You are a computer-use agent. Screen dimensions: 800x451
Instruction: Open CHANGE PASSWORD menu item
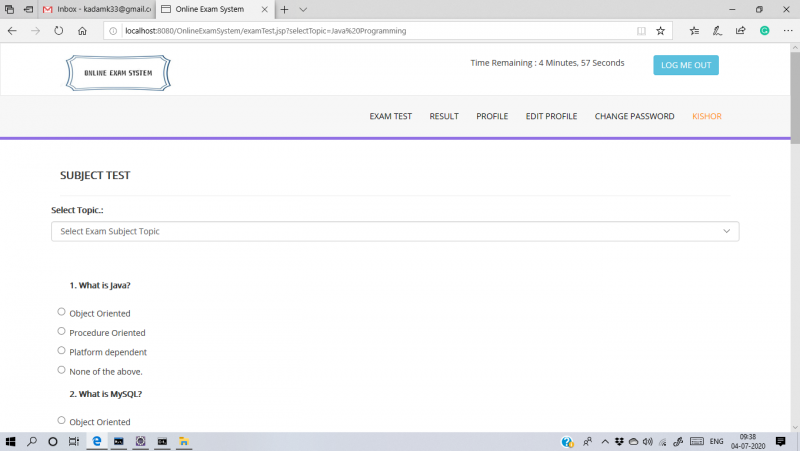click(x=634, y=116)
